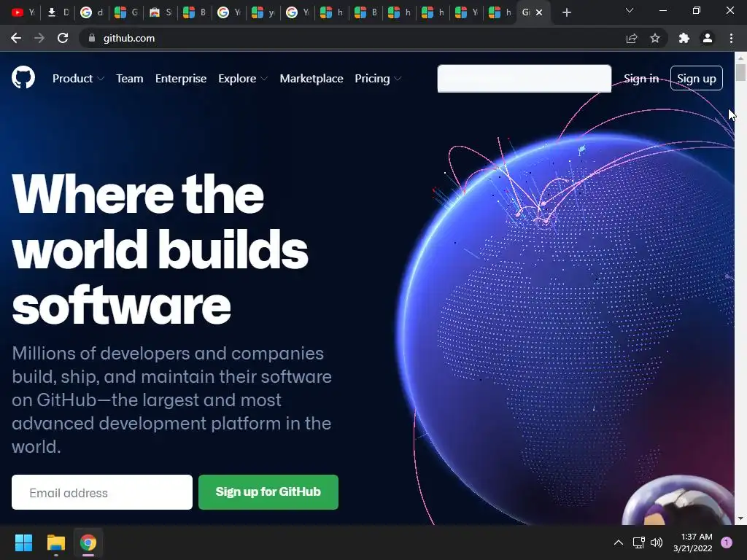This screenshot has width=747, height=560.
Task: Click the astronaut mascot illustration
Action: [x=679, y=501]
